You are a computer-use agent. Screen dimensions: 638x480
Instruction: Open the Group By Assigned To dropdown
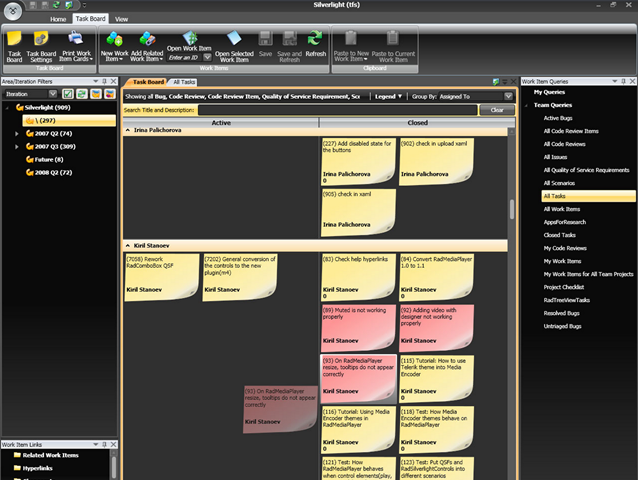point(508,96)
